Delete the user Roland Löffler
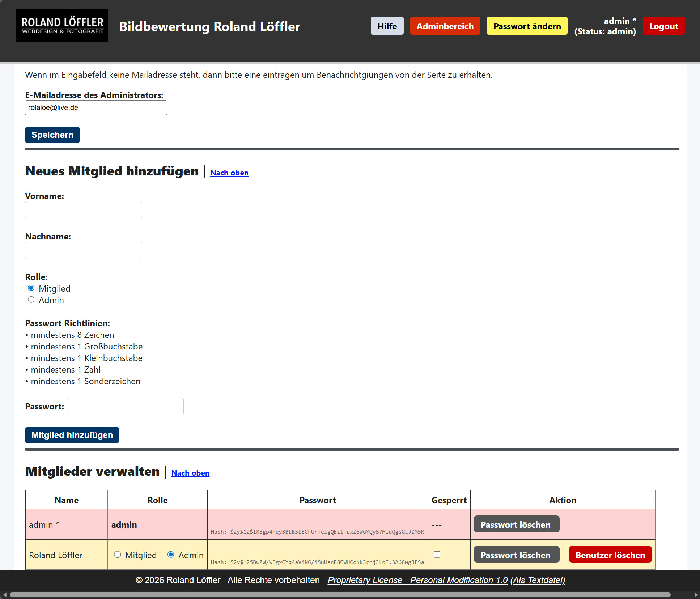Screen dimensions: 700x599 [x=610, y=555]
